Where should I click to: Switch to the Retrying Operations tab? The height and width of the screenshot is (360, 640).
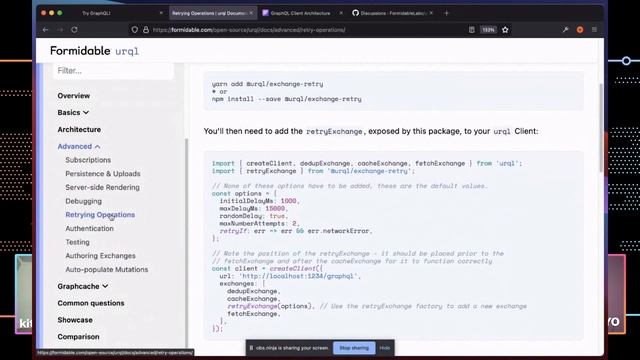tap(212, 13)
